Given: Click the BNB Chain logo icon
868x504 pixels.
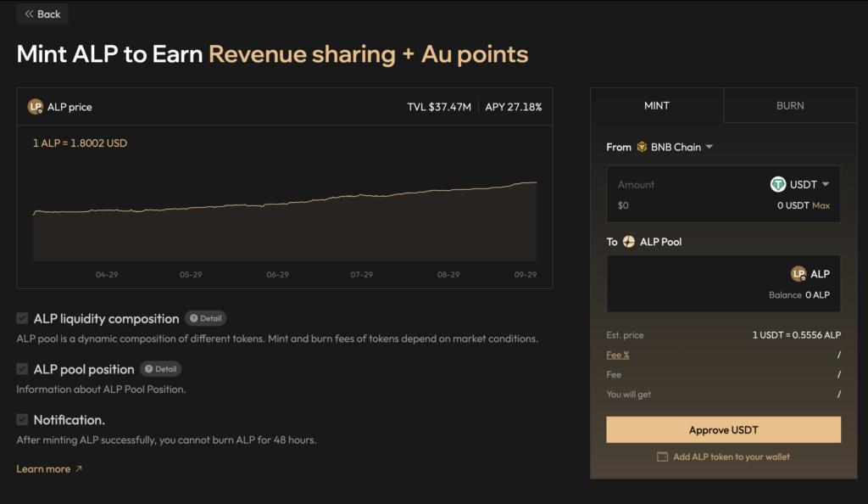Looking at the screenshot, I should 642,147.
